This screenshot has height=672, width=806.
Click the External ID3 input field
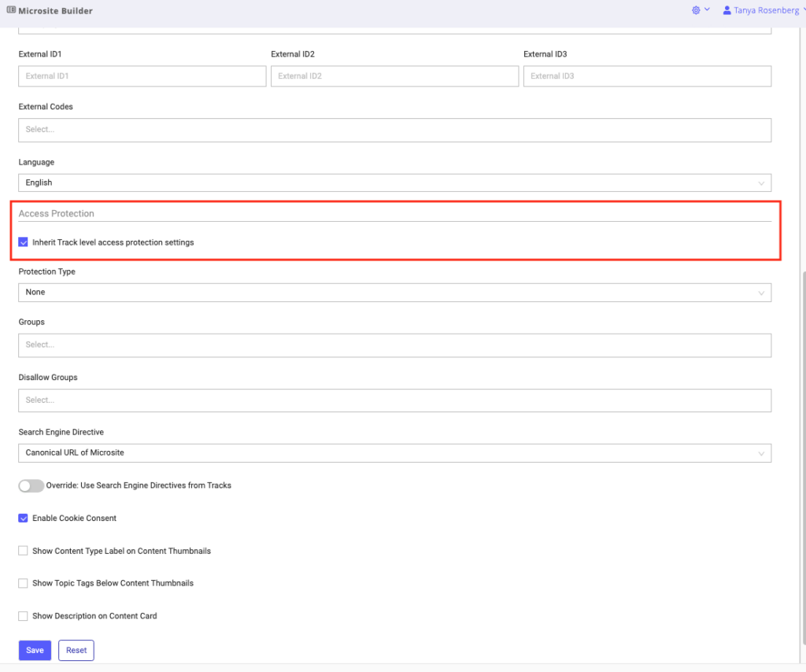pos(647,76)
